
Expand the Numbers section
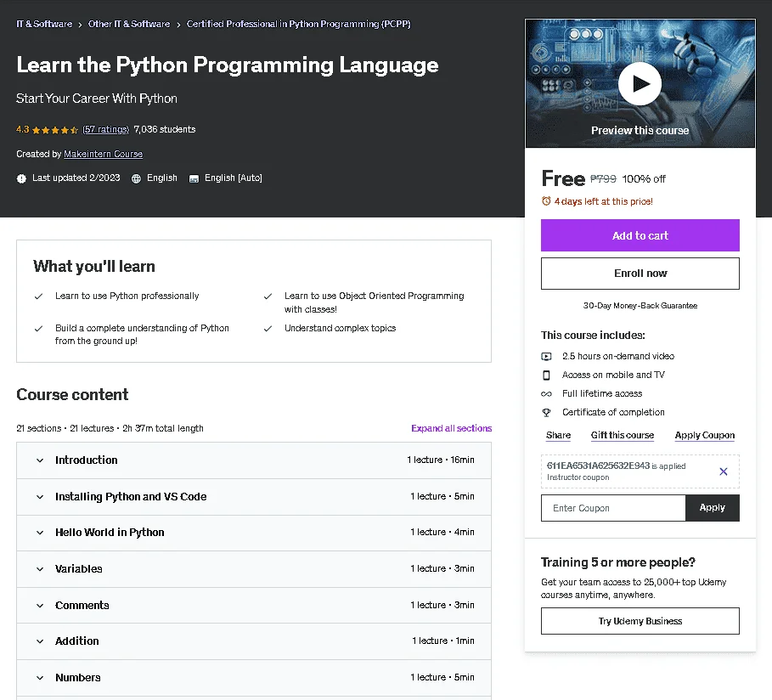[x=254, y=678]
